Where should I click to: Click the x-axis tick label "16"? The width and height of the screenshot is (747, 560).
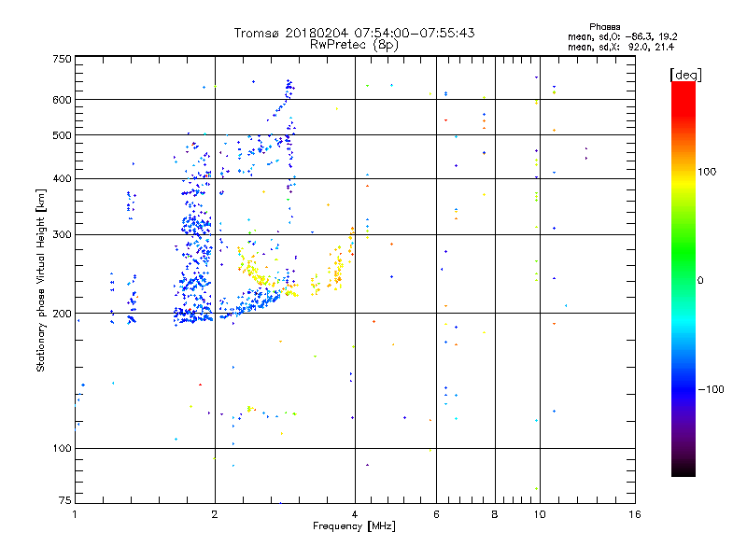[x=635, y=514]
